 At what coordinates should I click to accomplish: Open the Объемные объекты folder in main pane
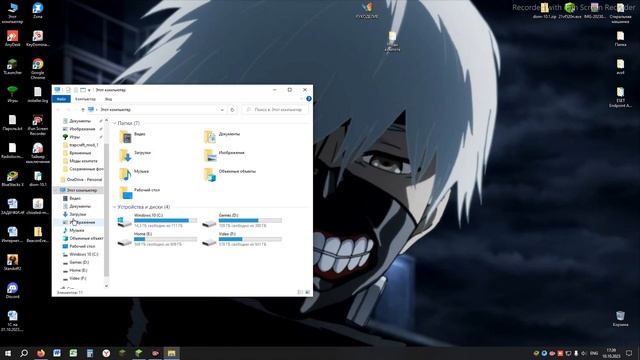tap(230, 174)
